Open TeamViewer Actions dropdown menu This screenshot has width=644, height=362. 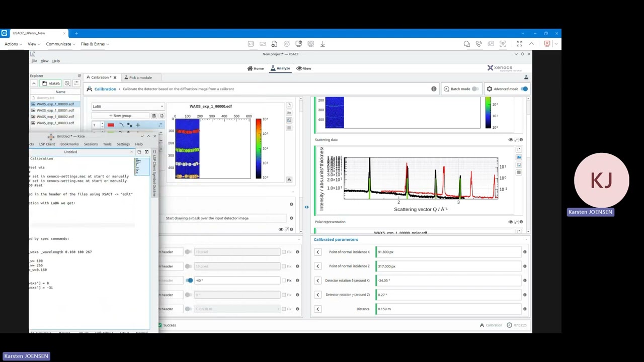click(13, 44)
